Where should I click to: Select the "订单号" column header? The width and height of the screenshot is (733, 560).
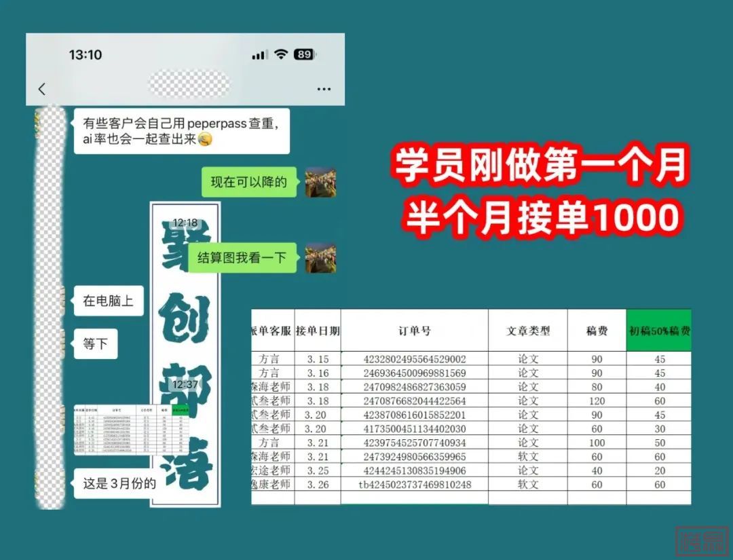point(414,331)
